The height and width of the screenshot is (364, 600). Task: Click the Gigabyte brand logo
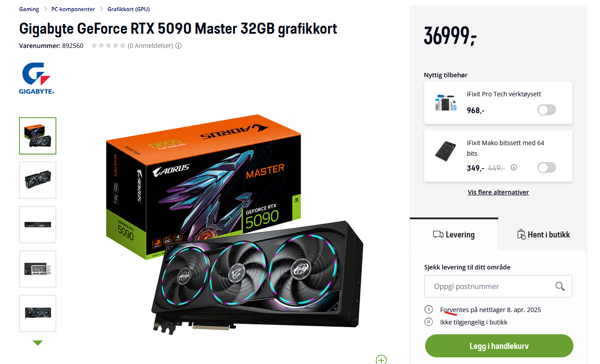coord(37,79)
